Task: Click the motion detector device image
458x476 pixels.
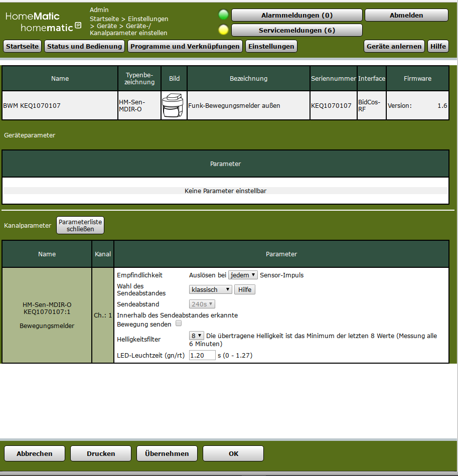Action: coord(174,105)
